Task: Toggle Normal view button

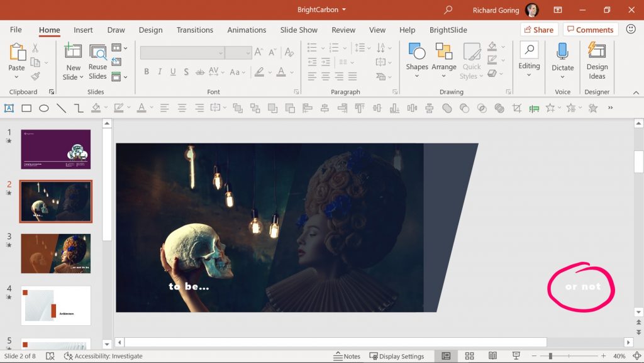Action: [446, 355]
